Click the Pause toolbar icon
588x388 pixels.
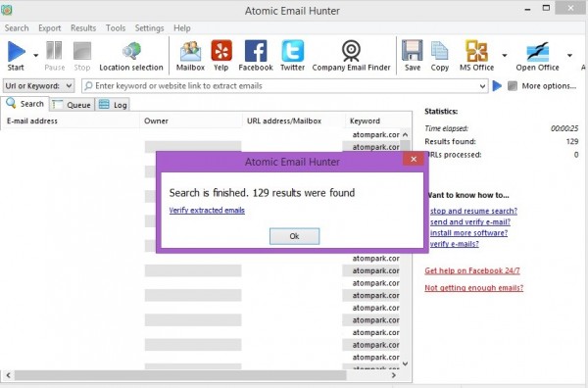[54, 51]
